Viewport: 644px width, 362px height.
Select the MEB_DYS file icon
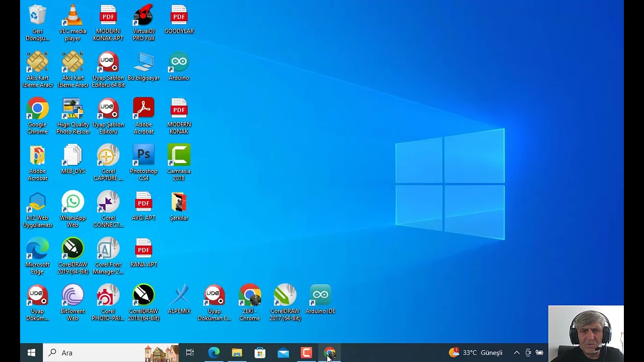tap(72, 160)
